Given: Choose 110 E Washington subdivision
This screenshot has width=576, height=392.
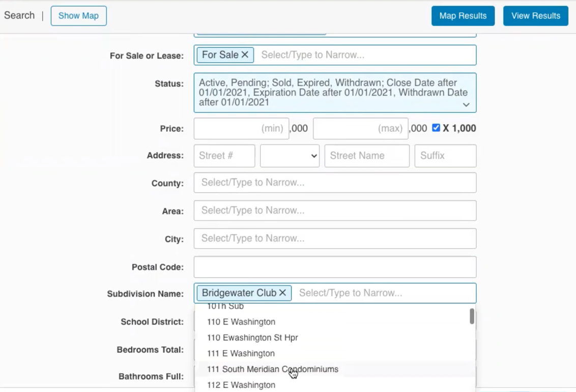Looking at the screenshot, I should (241, 321).
